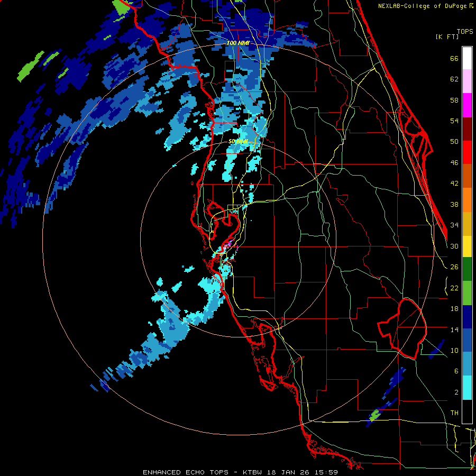This screenshot has height=476, width=476.
Task: Select the magenta legend swatch
Action: pyautogui.click(x=467, y=105)
